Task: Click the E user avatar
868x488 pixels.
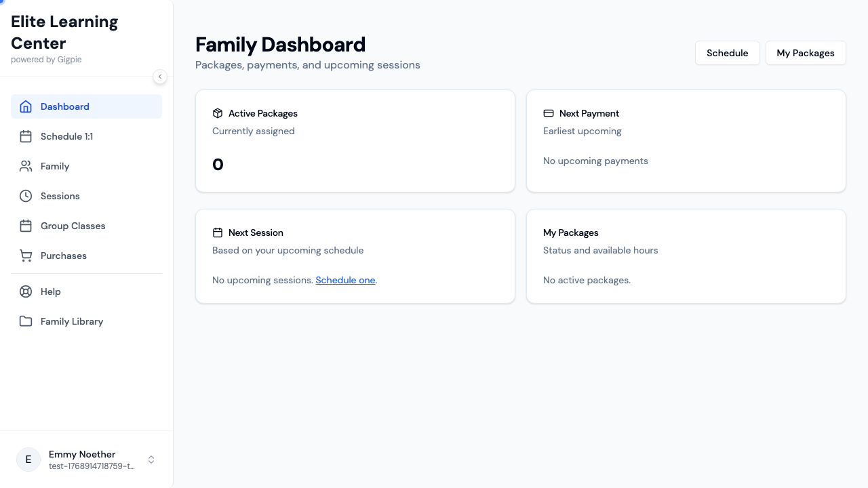Action: click(28, 460)
